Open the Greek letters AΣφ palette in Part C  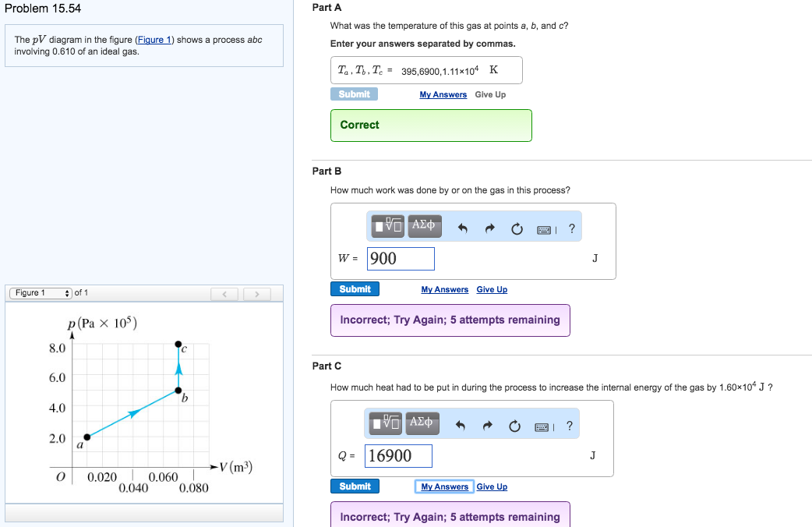(424, 424)
